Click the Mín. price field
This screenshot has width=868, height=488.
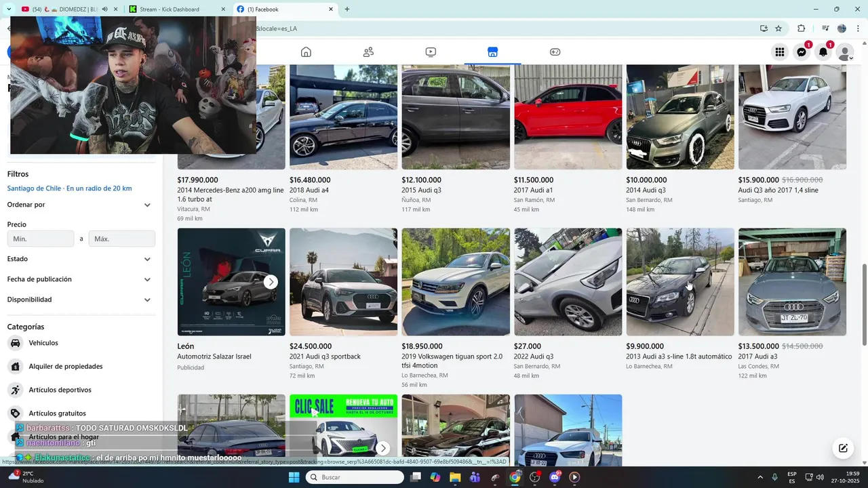(x=41, y=239)
